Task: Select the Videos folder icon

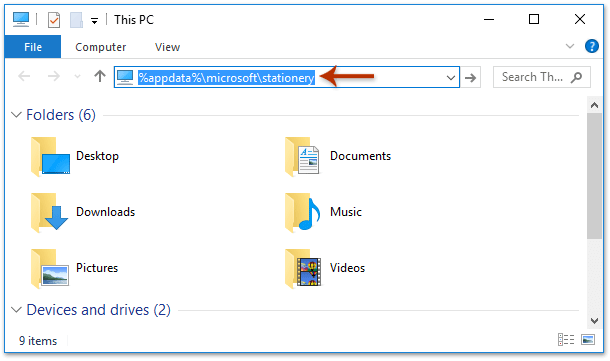Action: (x=303, y=268)
